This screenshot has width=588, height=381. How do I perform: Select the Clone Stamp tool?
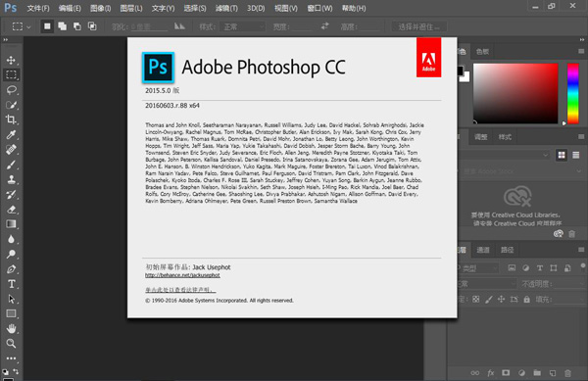coord(11,179)
